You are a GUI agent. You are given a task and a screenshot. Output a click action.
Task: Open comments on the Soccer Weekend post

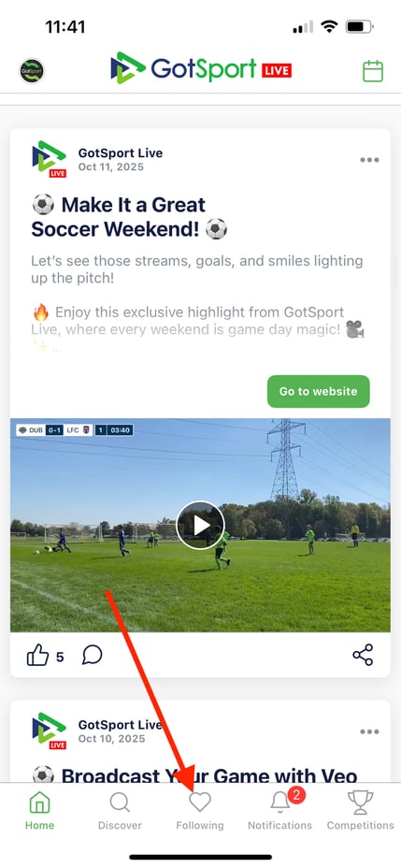point(93,656)
